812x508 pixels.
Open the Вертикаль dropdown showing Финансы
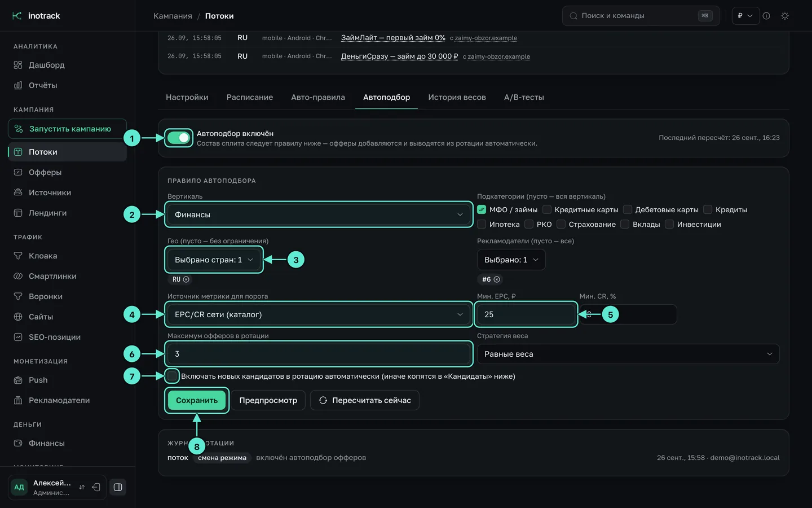(x=319, y=214)
